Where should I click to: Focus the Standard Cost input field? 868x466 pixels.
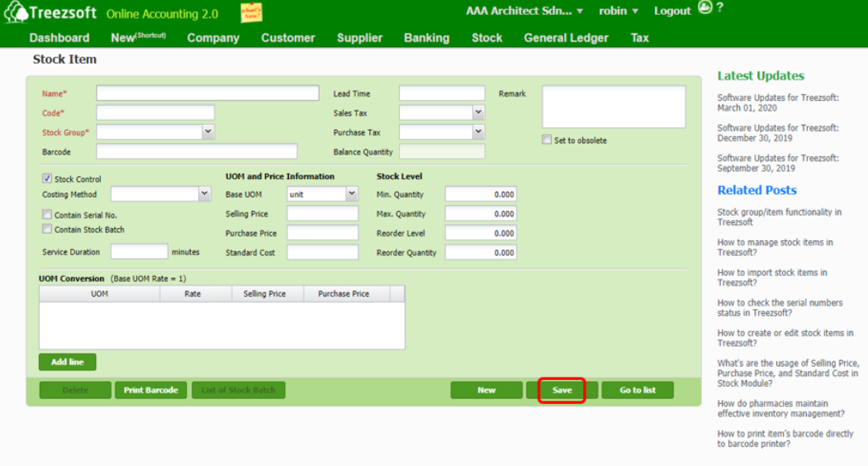coord(322,252)
